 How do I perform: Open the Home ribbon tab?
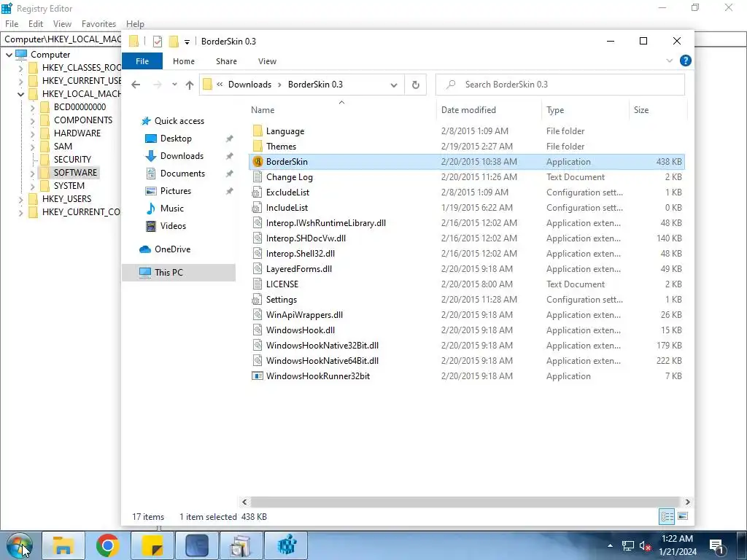pos(183,61)
